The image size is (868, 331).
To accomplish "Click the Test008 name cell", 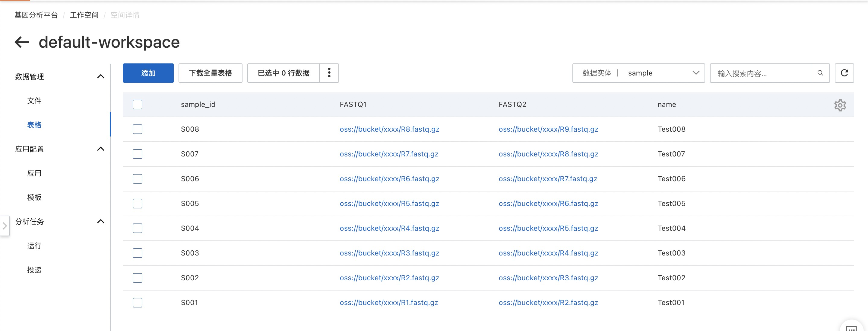I will pyautogui.click(x=672, y=129).
